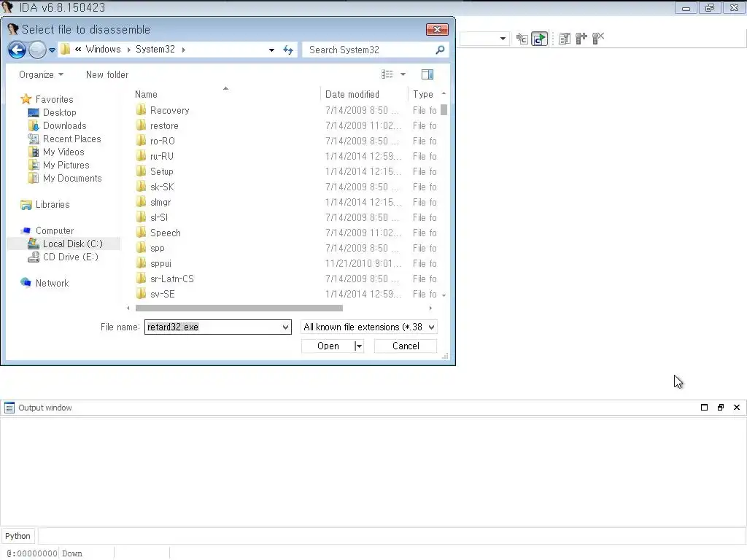Click the Windows breadcrumb in address bar
Screen dimensions: 747x560
[x=103, y=50]
